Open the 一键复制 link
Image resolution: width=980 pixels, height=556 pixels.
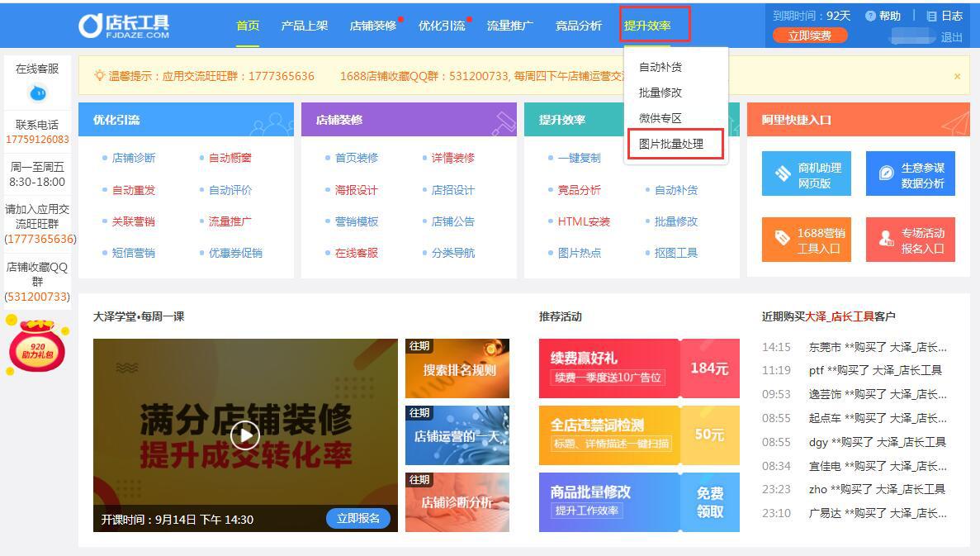[580, 158]
